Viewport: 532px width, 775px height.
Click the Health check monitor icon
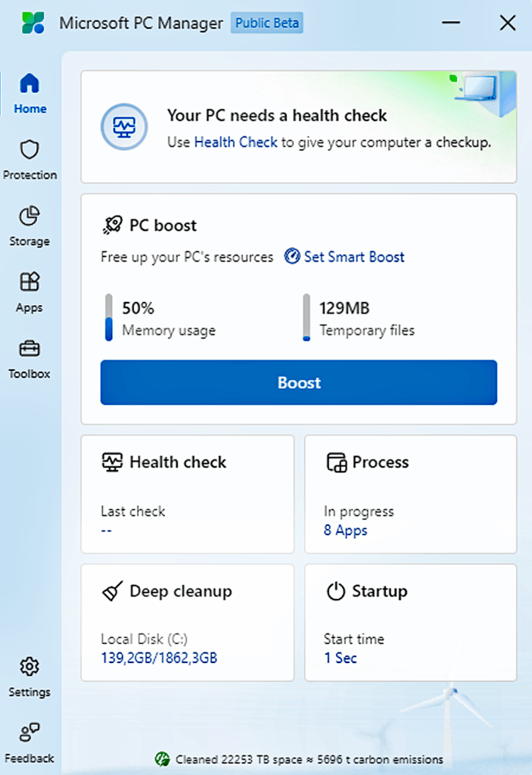click(112, 462)
